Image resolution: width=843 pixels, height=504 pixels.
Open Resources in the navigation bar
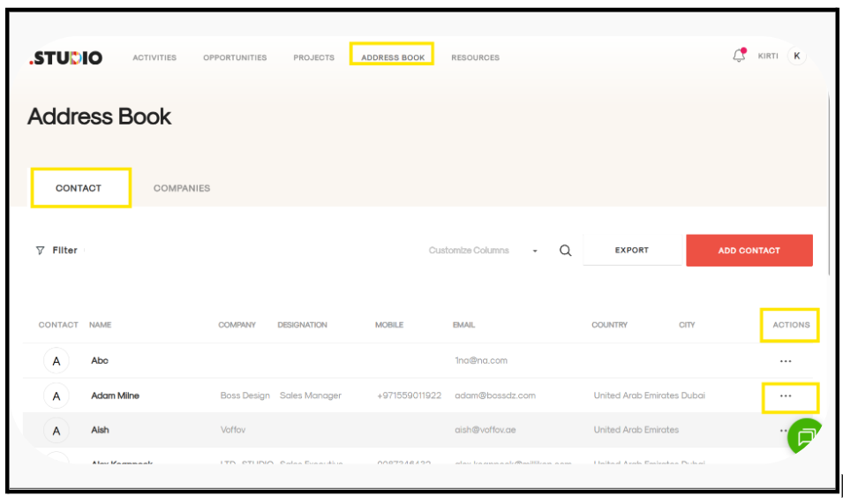coord(475,58)
